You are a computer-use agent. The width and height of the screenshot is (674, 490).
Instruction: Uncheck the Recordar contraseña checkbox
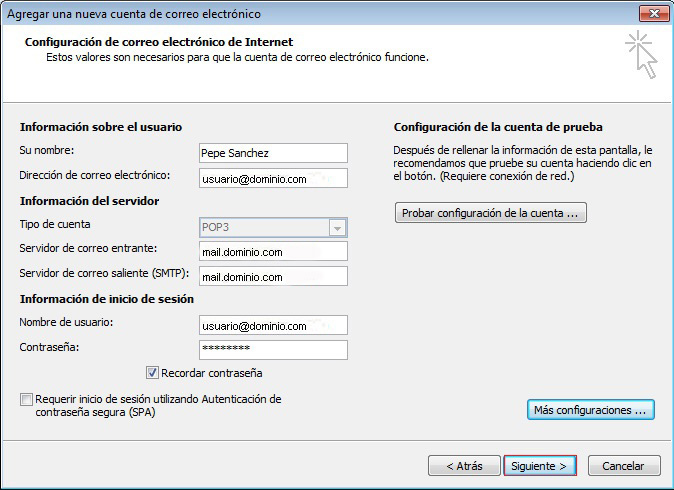click(152, 373)
